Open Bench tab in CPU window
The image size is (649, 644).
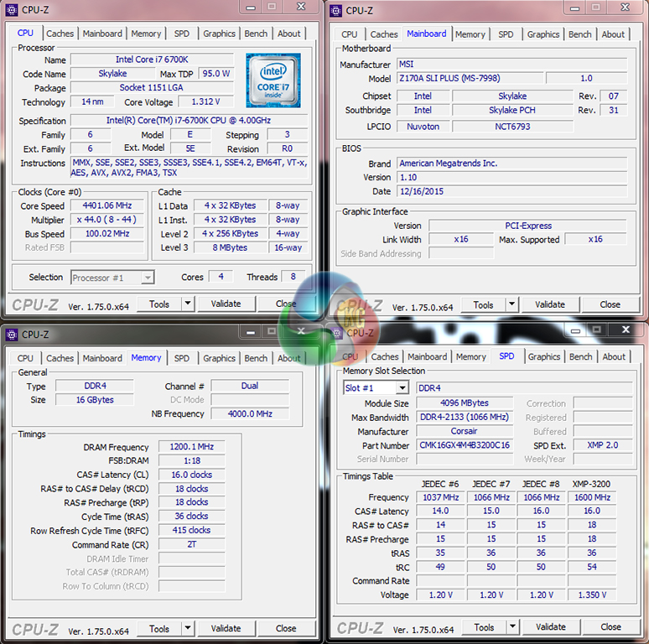pos(256,34)
